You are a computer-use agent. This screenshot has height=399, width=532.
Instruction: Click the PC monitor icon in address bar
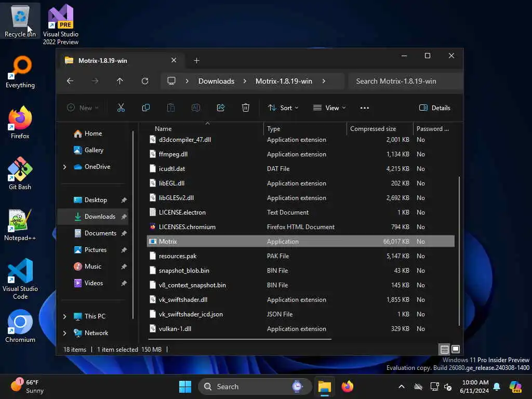point(171,81)
